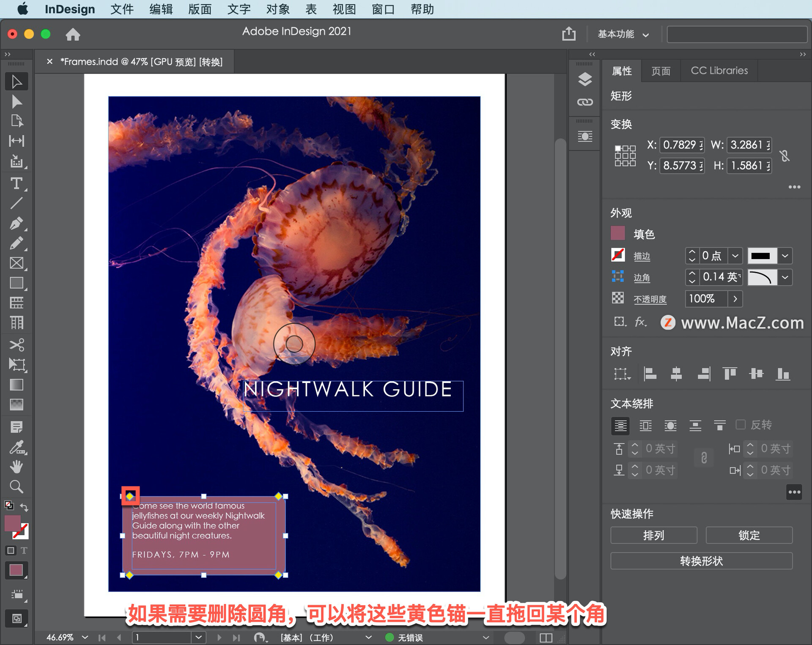
Task: Select the Line tool
Action: (x=16, y=203)
